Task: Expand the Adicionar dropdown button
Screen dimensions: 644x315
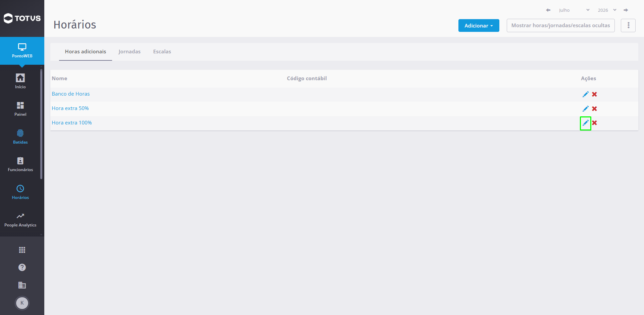Action: (x=479, y=25)
